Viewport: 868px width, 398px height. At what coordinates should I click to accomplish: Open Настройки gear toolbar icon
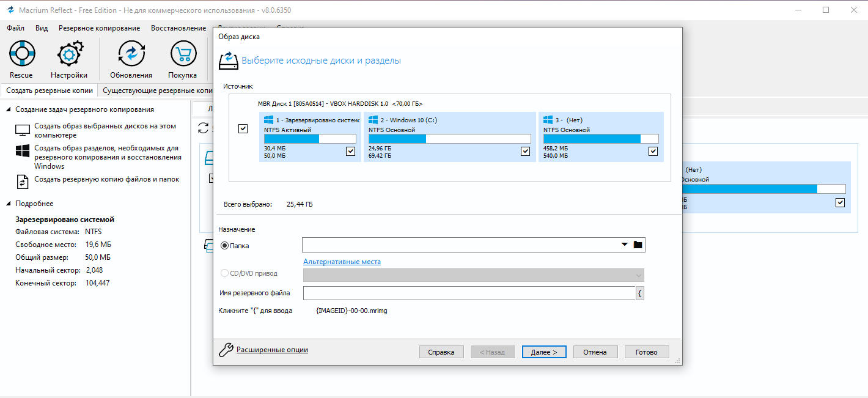(x=69, y=54)
